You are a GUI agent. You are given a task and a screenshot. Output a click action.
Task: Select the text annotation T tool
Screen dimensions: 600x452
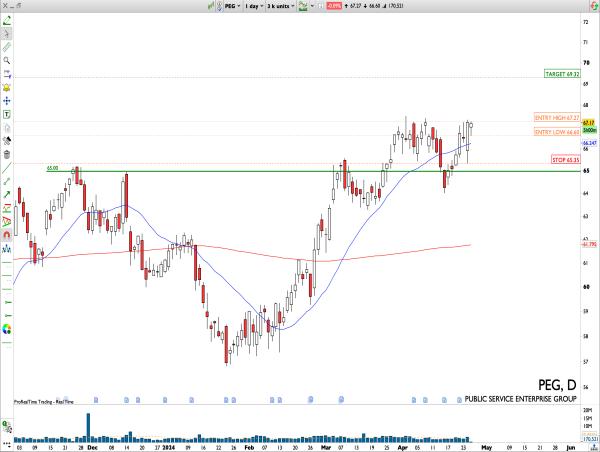[x=7, y=114]
